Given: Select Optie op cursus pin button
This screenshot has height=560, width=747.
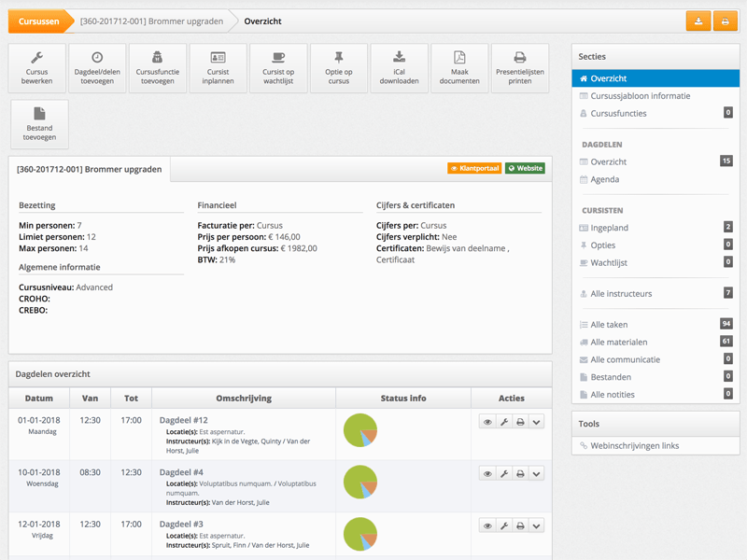Looking at the screenshot, I should 339,68.
